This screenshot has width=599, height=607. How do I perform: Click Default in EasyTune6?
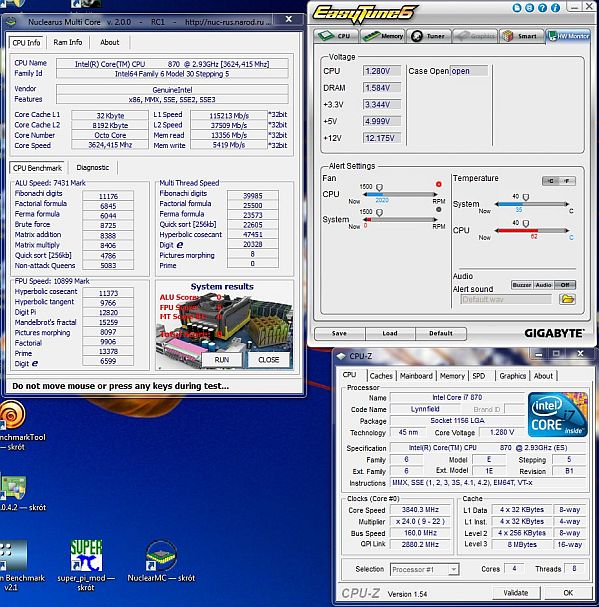(x=441, y=333)
